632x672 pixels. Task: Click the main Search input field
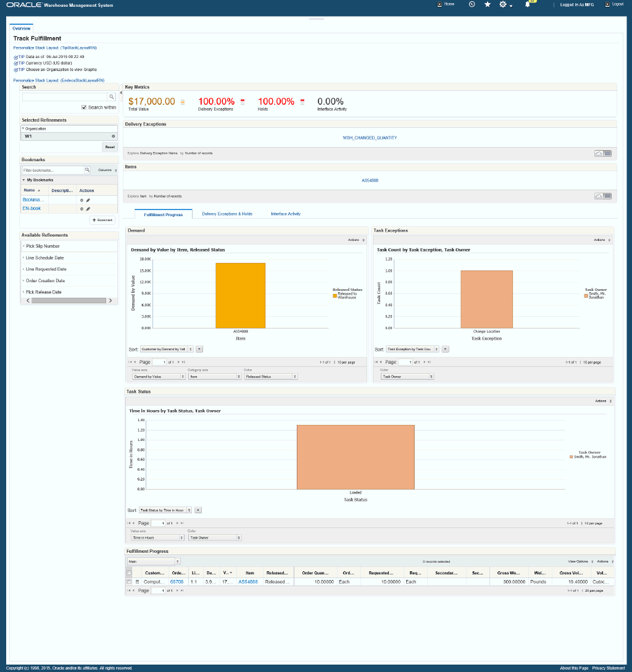65,97
